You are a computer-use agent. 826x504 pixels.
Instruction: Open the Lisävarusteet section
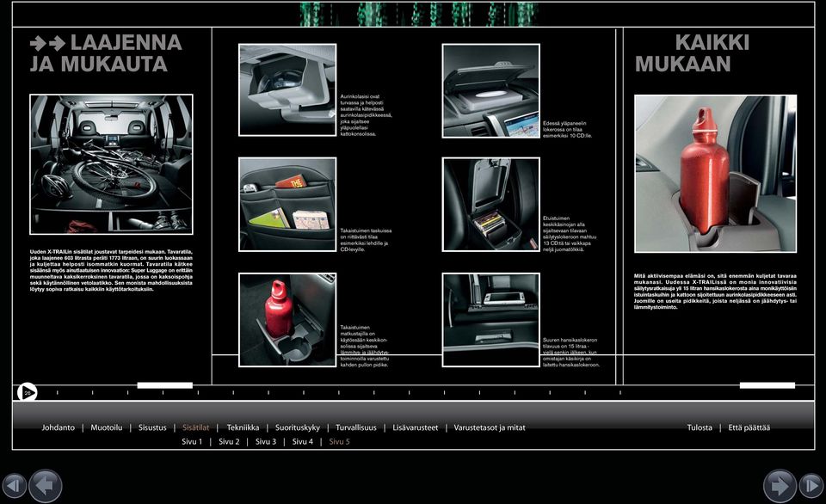[415, 427]
